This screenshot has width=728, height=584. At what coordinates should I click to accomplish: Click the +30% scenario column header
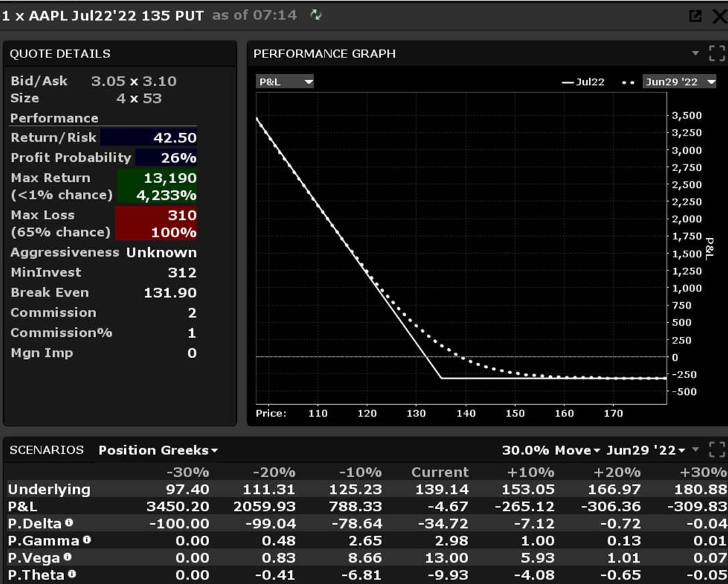pyautogui.click(x=703, y=472)
